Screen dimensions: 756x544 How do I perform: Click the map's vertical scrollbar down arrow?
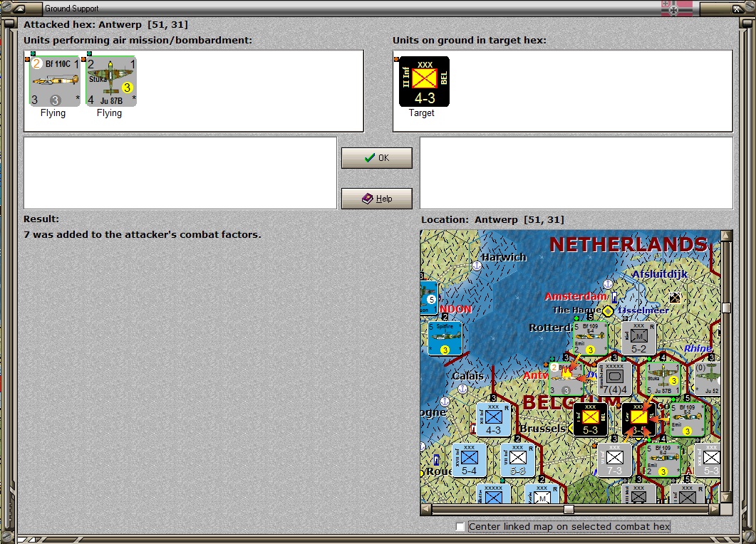[x=727, y=497]
